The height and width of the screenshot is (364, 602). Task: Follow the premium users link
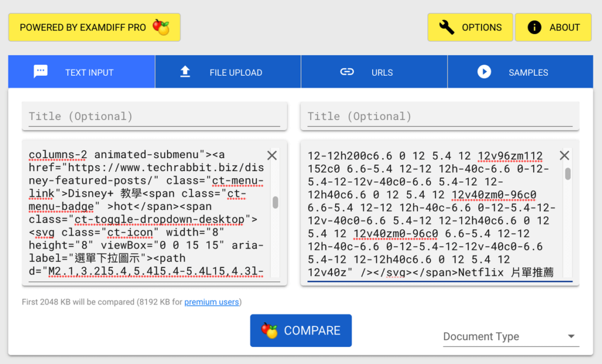(x=212, y=302)
